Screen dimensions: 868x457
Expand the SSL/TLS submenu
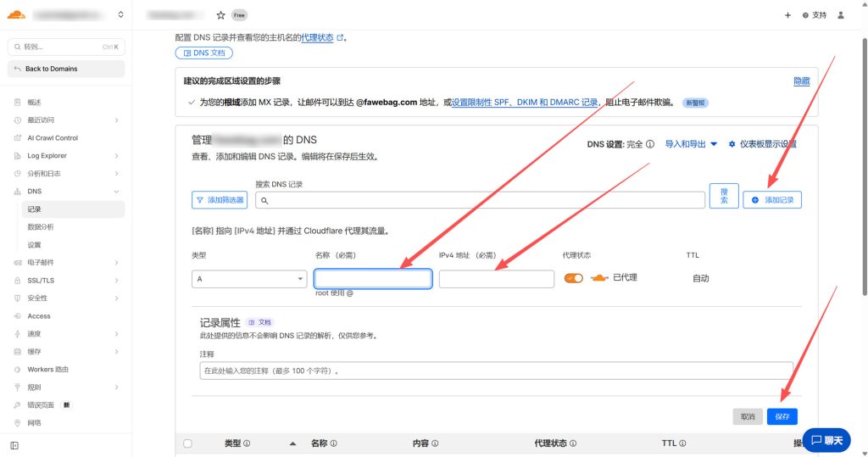tap(116, 281)
